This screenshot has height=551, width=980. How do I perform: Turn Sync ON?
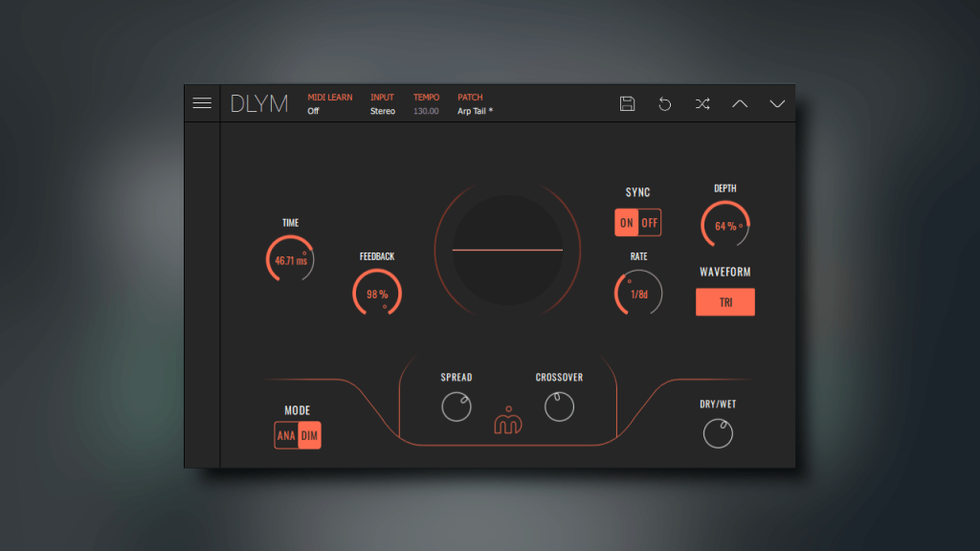tap(627, 223)
